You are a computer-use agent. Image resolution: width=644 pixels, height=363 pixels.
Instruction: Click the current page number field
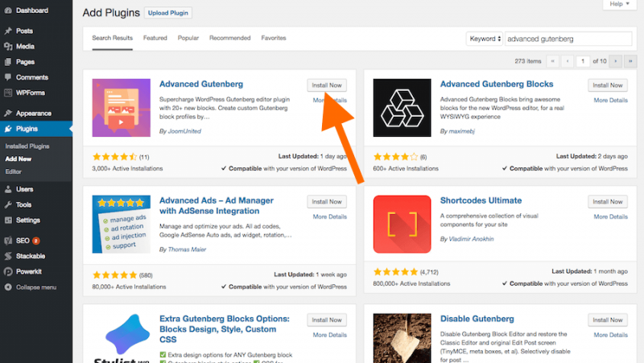[583, 61]
